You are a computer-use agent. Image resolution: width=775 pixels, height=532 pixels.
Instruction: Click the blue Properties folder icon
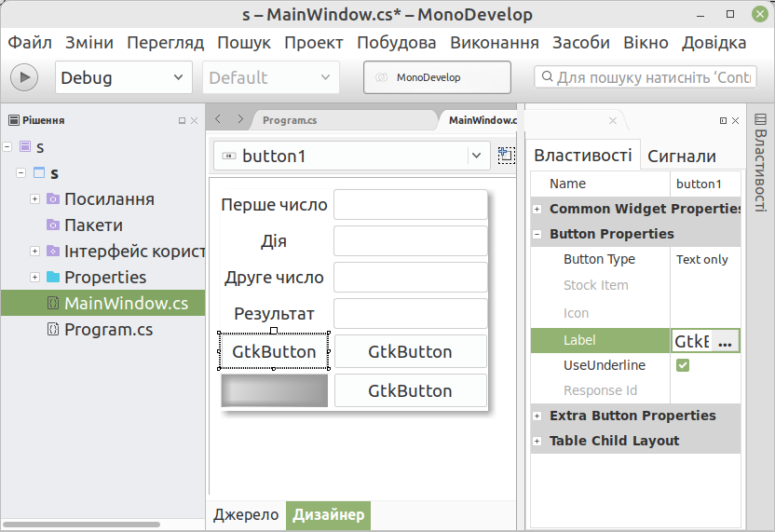click(x=53, y=277)
